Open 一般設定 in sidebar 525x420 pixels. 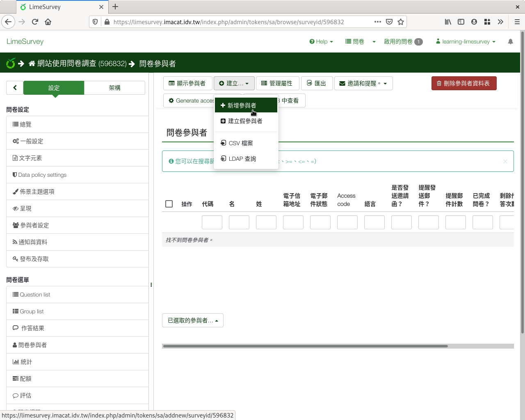point(78,141)
